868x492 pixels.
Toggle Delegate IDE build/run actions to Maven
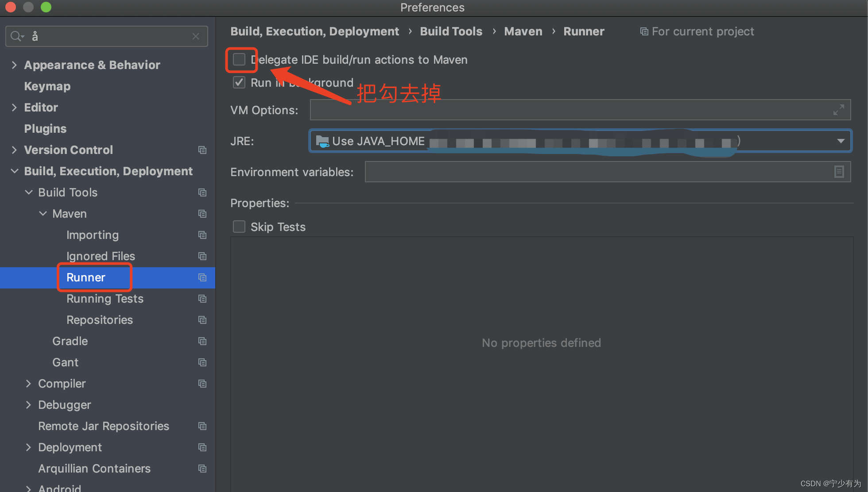(x=240, y=60)
